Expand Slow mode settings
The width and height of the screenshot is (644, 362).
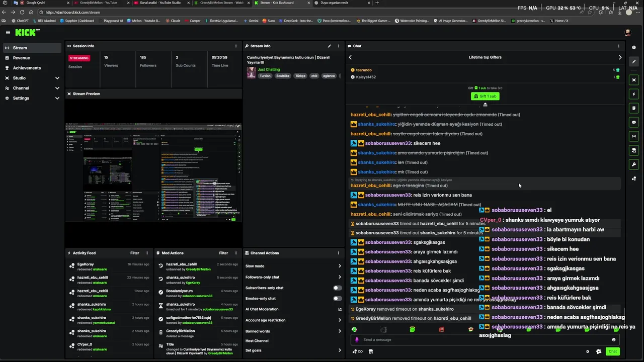click(x=293, y=266)
